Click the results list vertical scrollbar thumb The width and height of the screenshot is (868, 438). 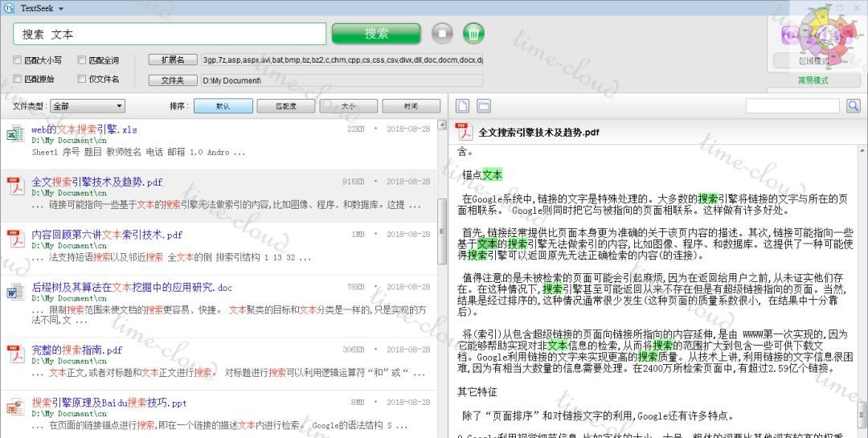click(442, 231)
